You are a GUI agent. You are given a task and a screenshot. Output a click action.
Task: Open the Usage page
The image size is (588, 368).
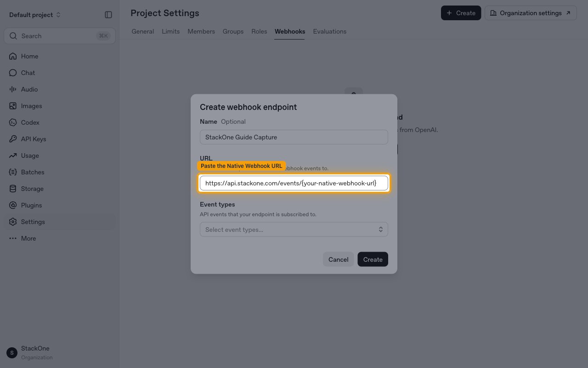point(60,155)
